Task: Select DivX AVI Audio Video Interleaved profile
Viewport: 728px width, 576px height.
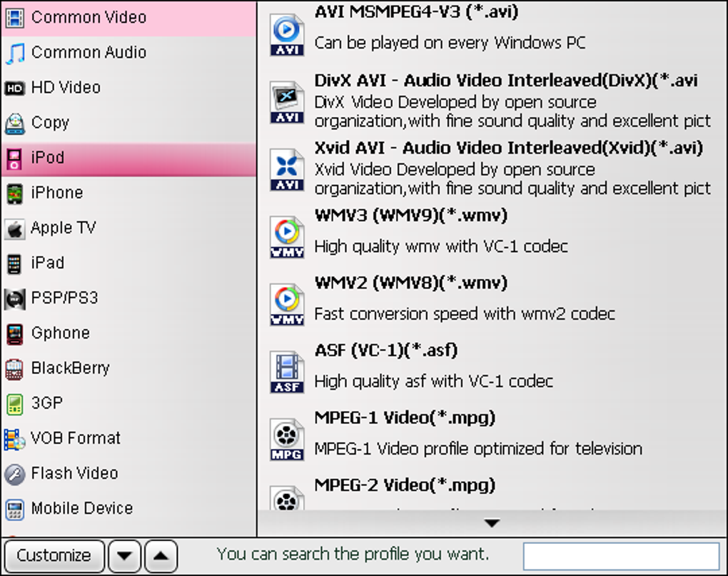Action: pyautogui.click(x=492, y=101)
